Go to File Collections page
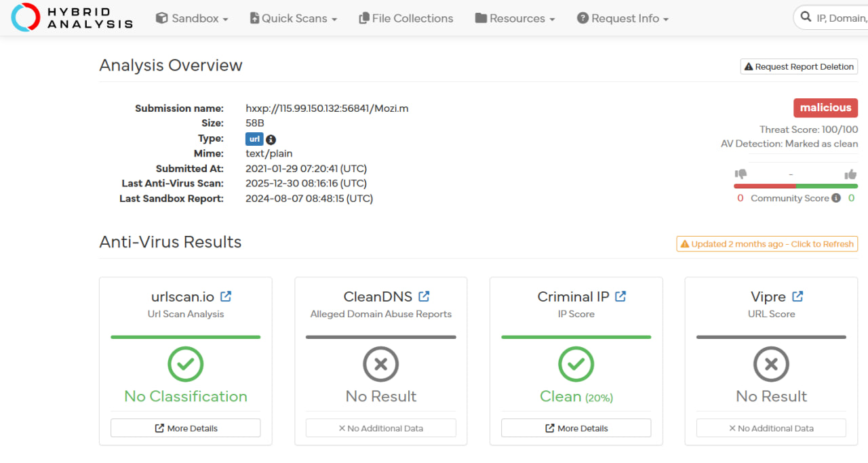868x463 pixels. point(406,18)
